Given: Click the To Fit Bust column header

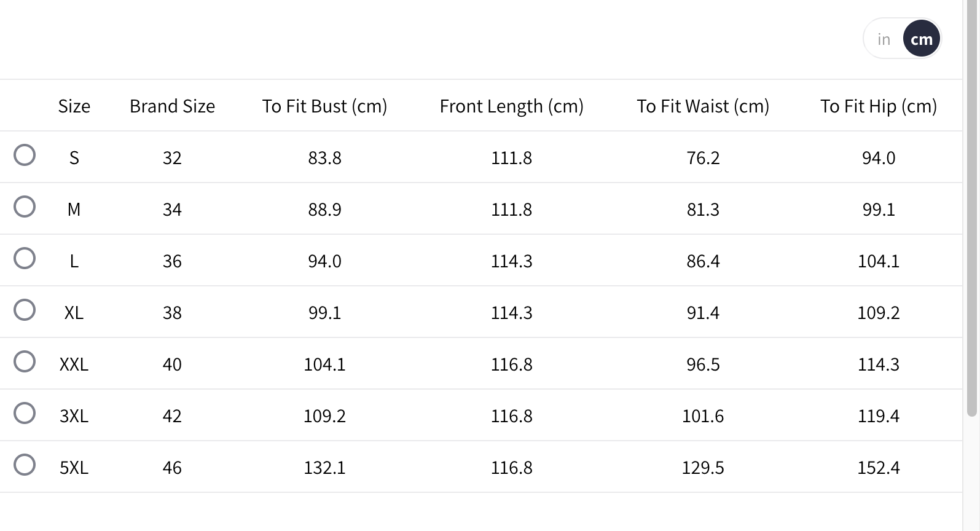Looking at the screenshot, I should (324, 106).
